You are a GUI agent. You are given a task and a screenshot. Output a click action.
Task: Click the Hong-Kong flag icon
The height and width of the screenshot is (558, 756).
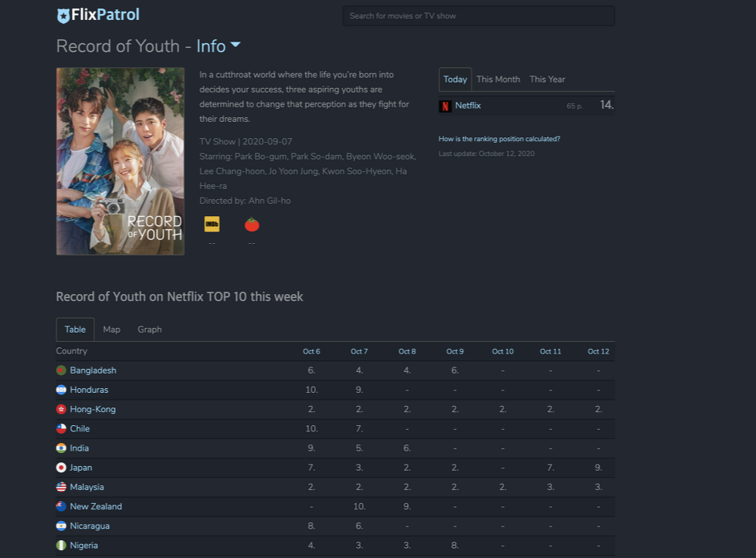click(61, 409)
